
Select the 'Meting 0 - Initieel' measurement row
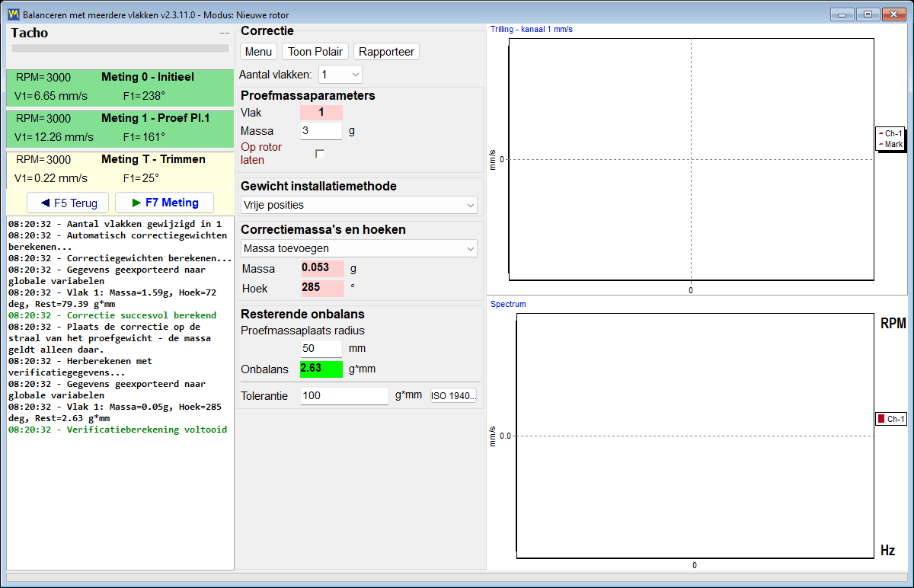point(120,88)
